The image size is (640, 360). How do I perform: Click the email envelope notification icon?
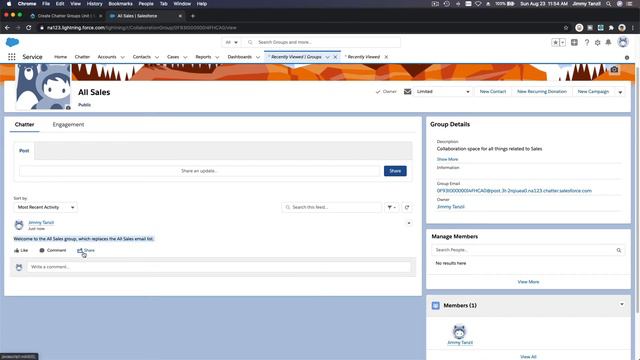tap(407, 91)
